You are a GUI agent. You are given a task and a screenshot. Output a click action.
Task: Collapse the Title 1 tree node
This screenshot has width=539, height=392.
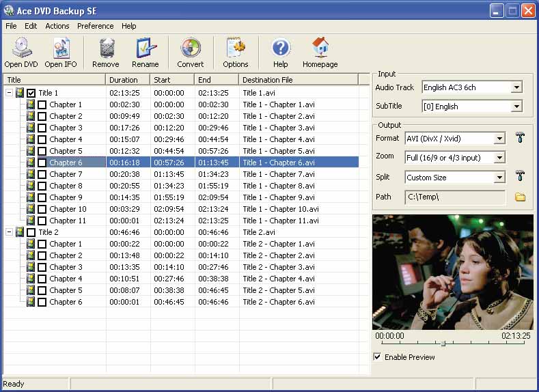(10, 93)
